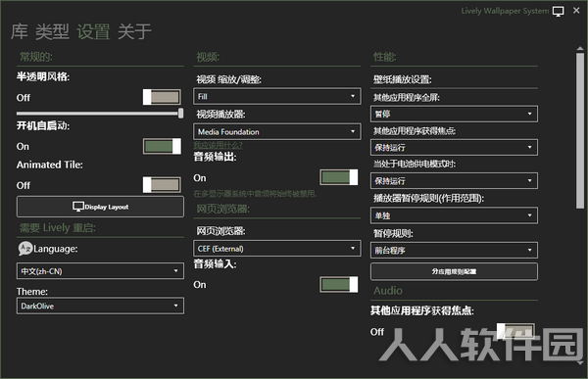The width and height of the screenshot is (588, 379).
Task: Open the Media Foundation player dropdown
Action: pos(277,131)
